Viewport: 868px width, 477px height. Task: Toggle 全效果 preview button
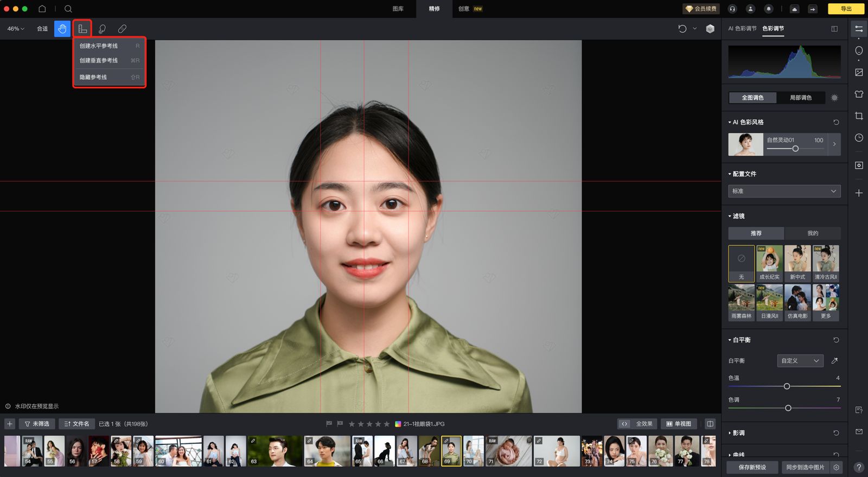638,424
